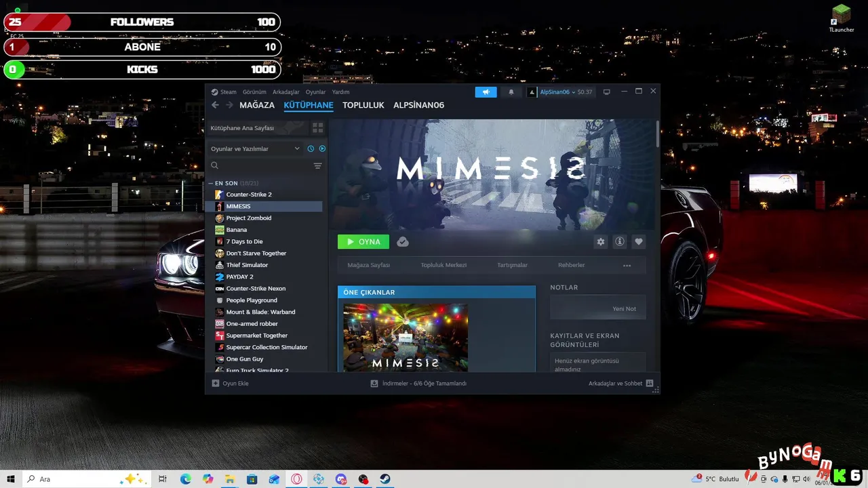This screenshot has height=488, width=868.
Task: Open Windows Start menu
Action: click(11, 479)
